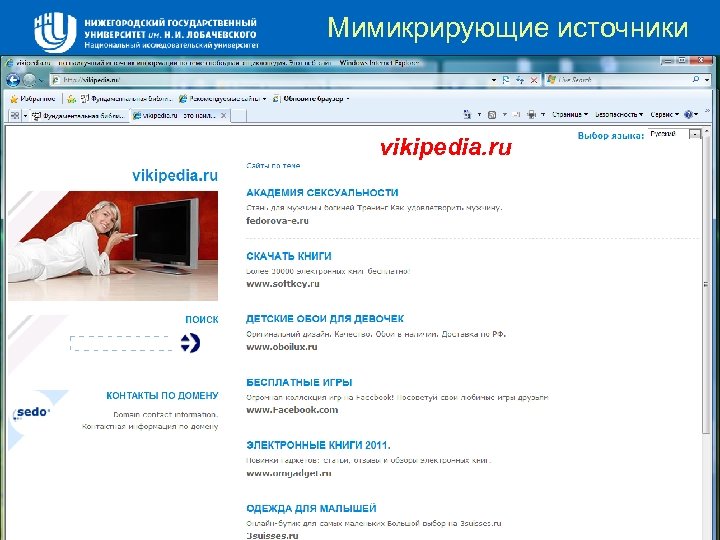Open the СКАЧАТЬ КНИГИ ad link
The width and height of the screenshot is (720, 540).
(x=289, y=256)
